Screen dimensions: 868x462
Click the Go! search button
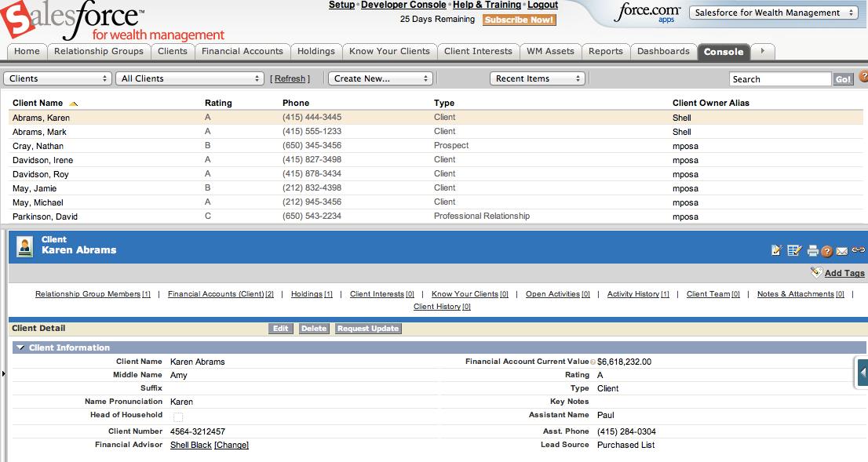coord(843,79)
